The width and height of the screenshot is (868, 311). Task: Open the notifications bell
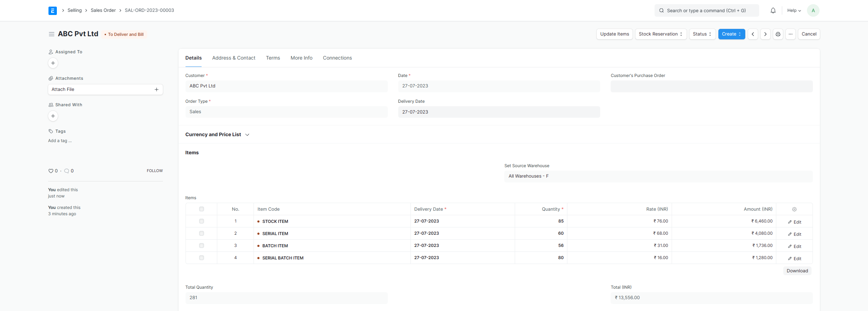pyautogui.click(x=773, y=10)
